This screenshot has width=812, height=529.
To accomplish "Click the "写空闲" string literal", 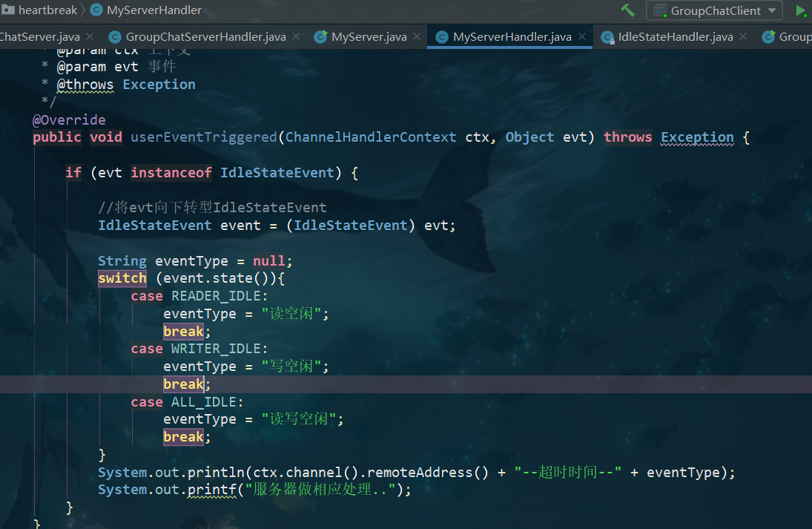I will (x=291, y=367).
